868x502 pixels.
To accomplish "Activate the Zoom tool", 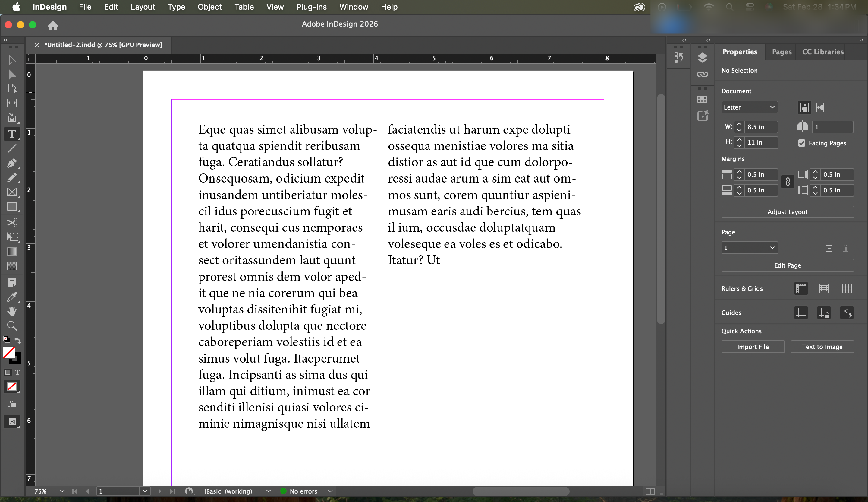I will [12, 326].
